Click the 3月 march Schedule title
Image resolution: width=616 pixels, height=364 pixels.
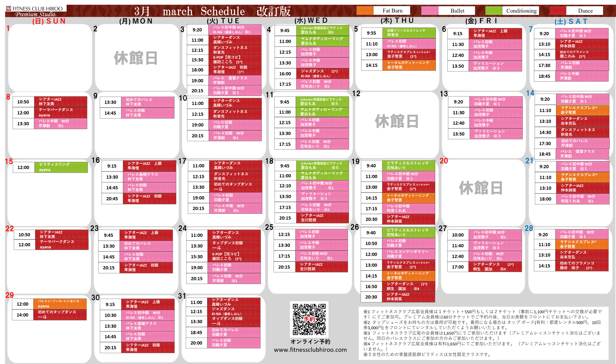(212, 11)
